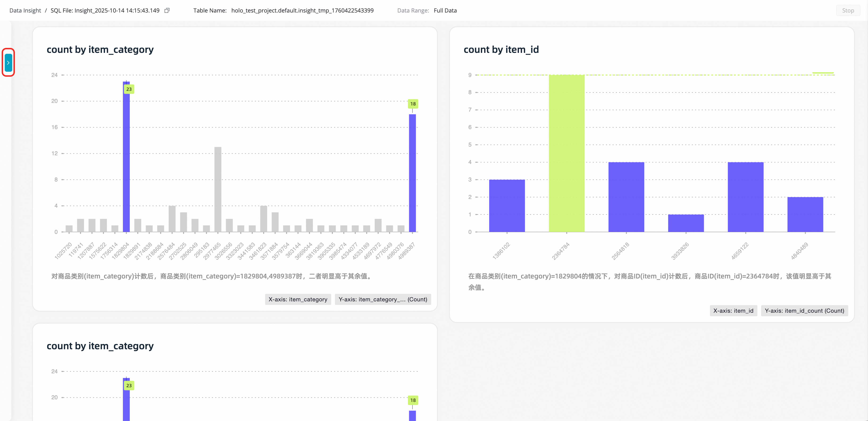Image resolution: width=868 pixels, height=421 pixels.
Task: Click the 23 label on item_category bar
Action: click(129, 89)
